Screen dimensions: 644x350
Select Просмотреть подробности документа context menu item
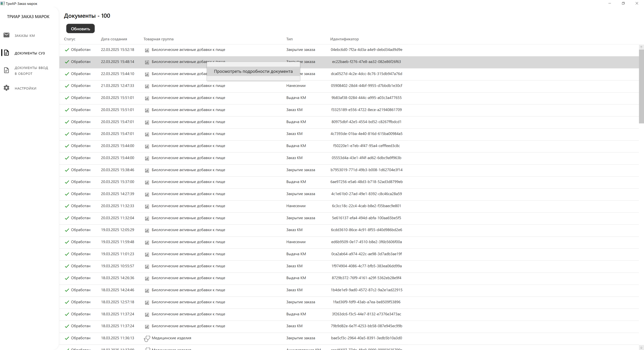(253, 71)
